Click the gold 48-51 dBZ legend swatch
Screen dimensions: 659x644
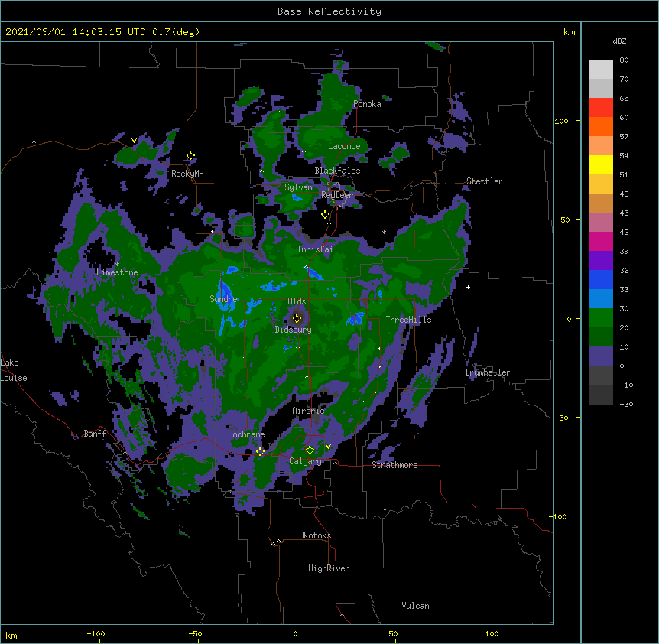click(x=601, y=184)
